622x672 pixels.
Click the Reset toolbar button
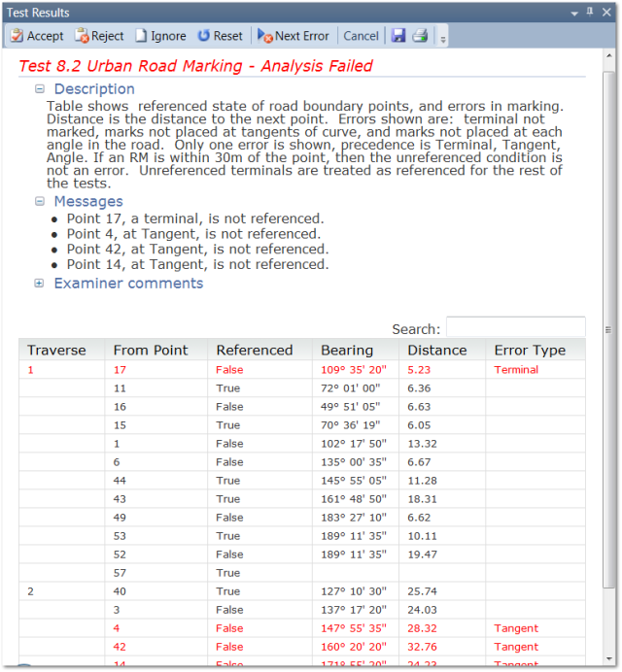[220, 36]
